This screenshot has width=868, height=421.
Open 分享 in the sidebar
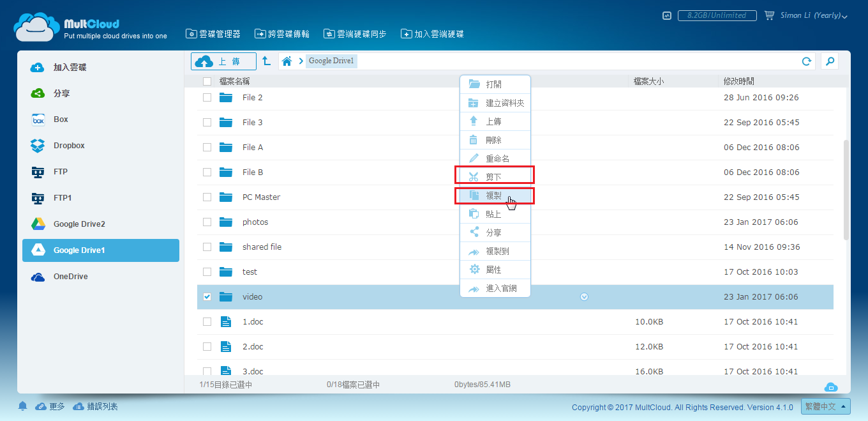101,93
